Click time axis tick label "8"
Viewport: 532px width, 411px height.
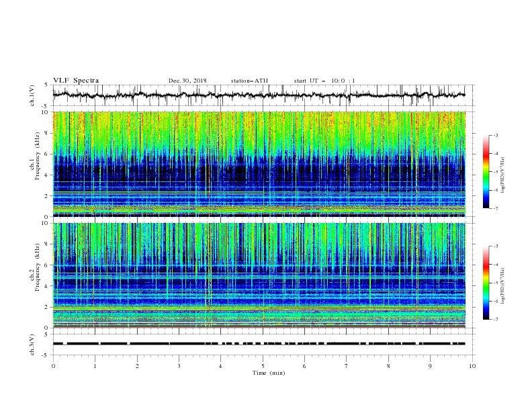tap(388, 366)
